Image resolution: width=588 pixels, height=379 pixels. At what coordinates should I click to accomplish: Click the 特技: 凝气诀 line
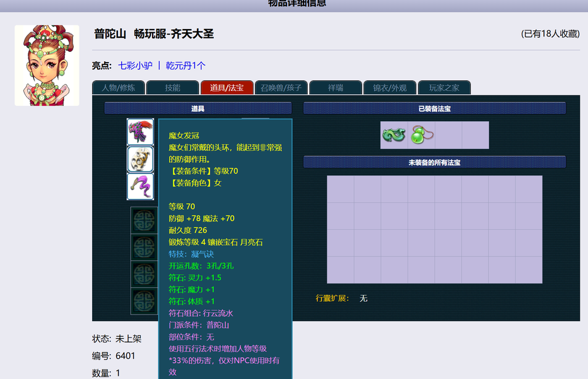pos(191,255)
